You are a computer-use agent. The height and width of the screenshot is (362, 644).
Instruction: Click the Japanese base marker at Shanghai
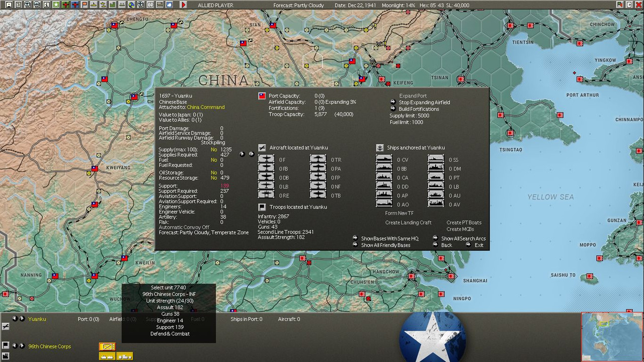[451, 276]
